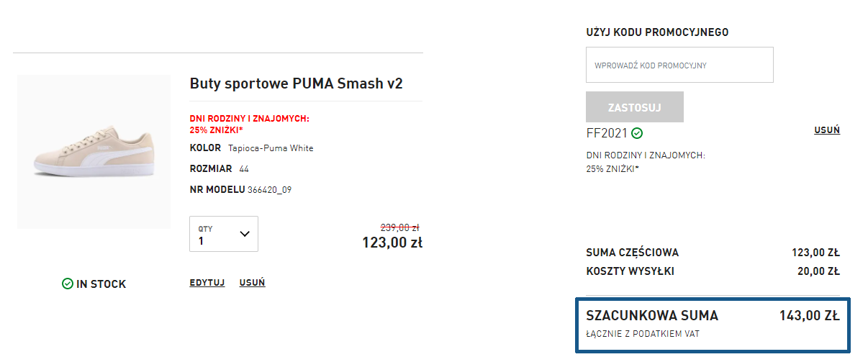Screen dimensions: 868x362
Task: Click the crossed-out 239,00 zł price
Action: tap(400, 225)
